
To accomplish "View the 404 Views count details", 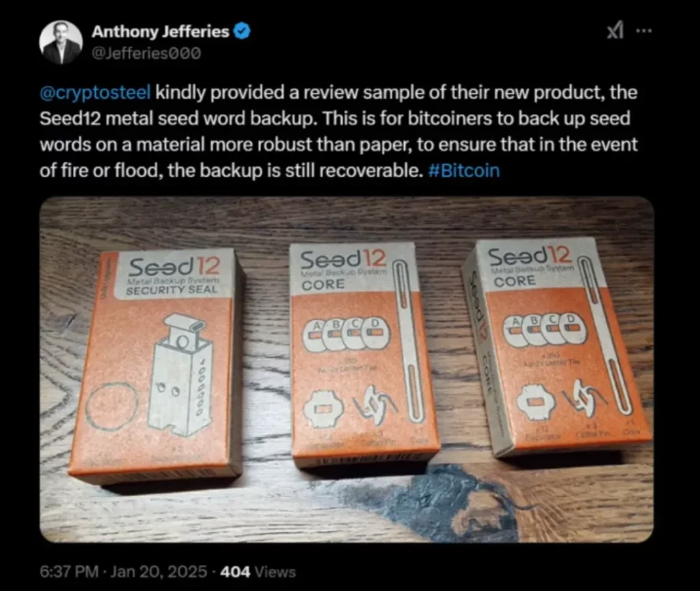I will click(258, 571).
